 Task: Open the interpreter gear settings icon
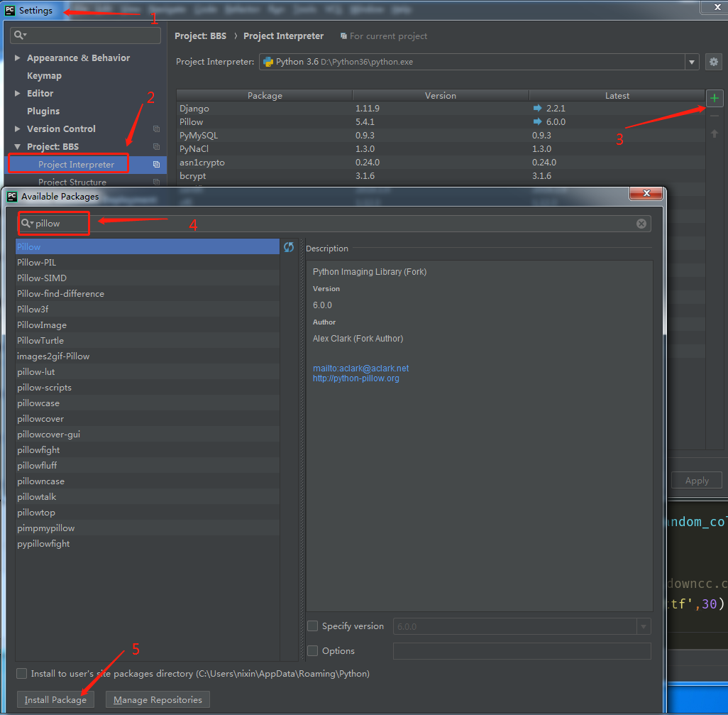tap(714, 62)
